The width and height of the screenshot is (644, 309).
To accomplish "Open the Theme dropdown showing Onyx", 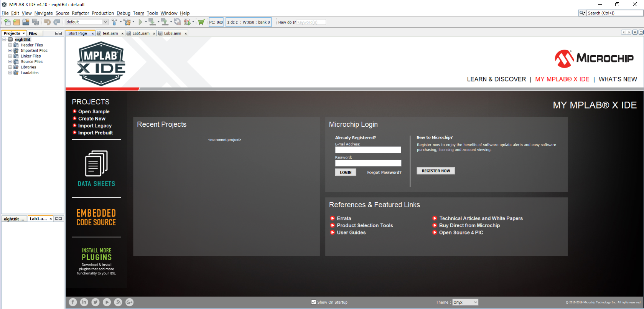I will 465,302.
